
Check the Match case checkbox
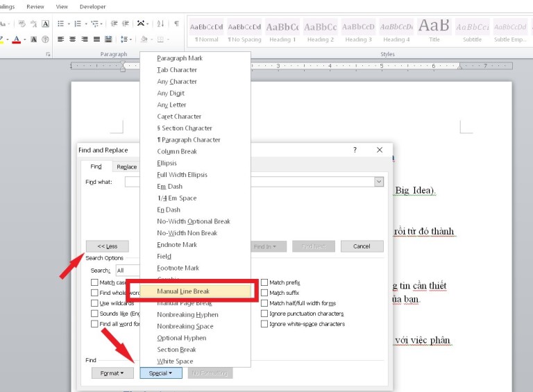click(x=94, y=282)
